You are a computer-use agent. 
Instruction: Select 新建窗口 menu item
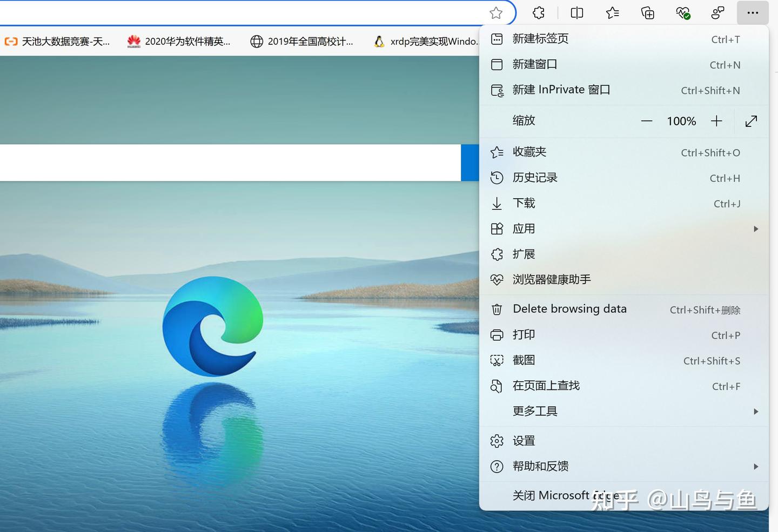624,64
